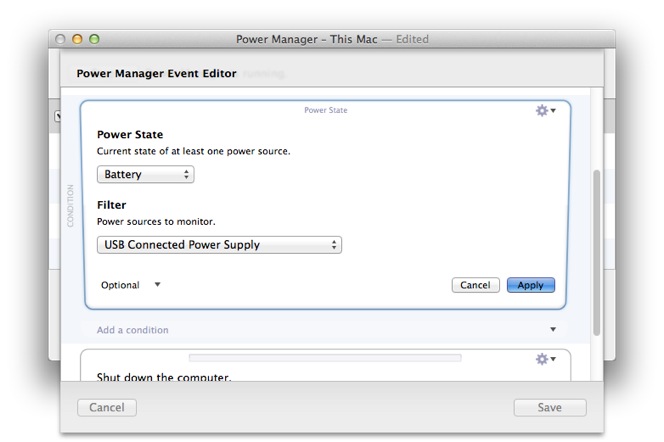Click the Current state of power source description
The width and height of the screenshot is (664, 442).
194,151
